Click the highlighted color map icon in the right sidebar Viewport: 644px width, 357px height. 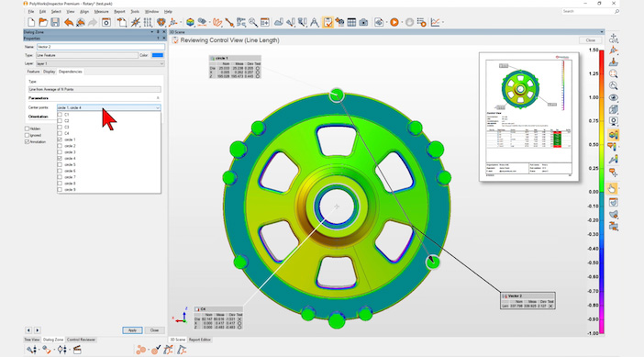click(613, 135)
